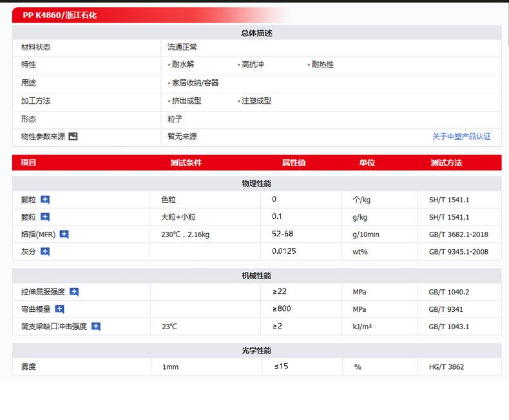Screen dimensions: 509x420
Task: Open the 关于中塑产品认证 link
Action: point(461,137)
